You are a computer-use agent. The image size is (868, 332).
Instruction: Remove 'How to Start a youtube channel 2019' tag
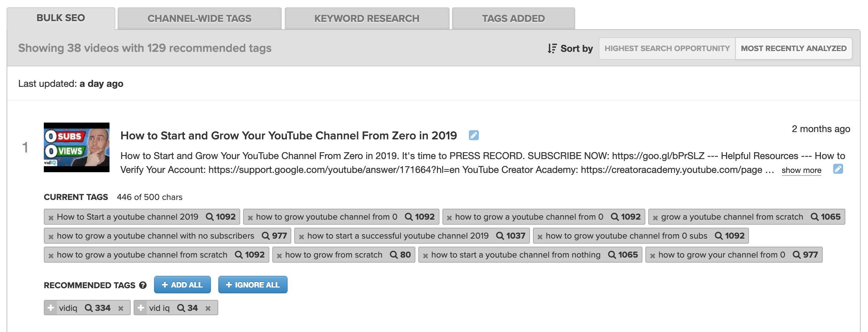[x=51, y=218]
